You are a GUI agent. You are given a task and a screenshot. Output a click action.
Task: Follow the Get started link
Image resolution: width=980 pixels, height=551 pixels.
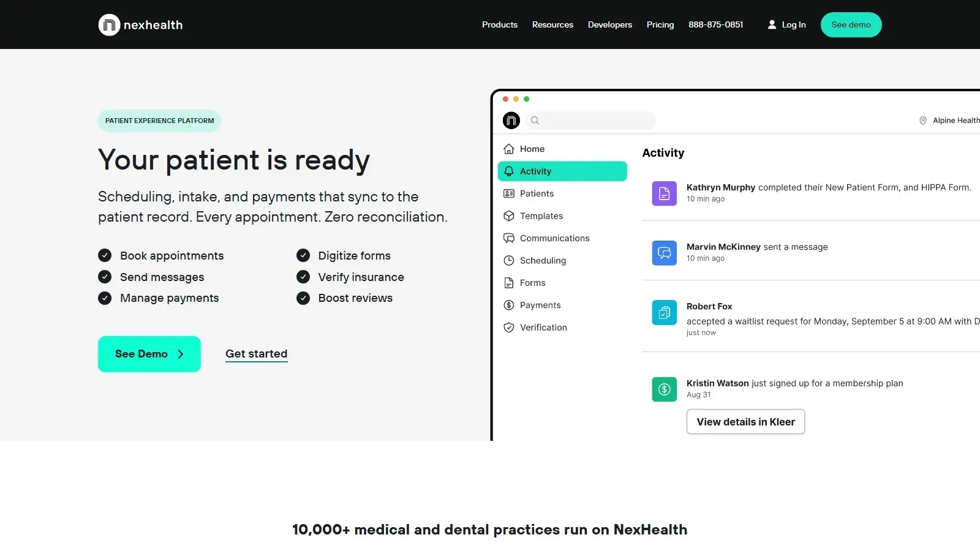257,354
